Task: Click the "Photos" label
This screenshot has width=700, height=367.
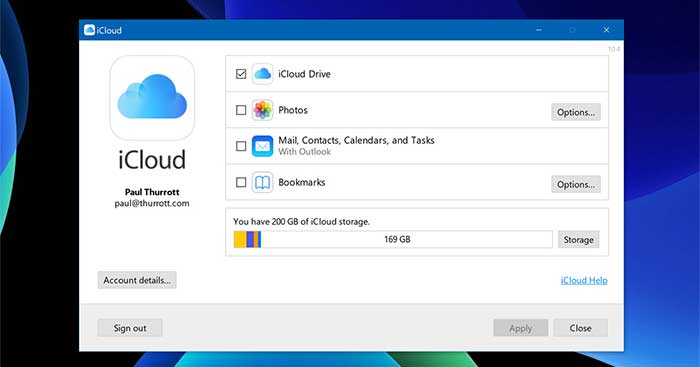Action: (293, 110)
